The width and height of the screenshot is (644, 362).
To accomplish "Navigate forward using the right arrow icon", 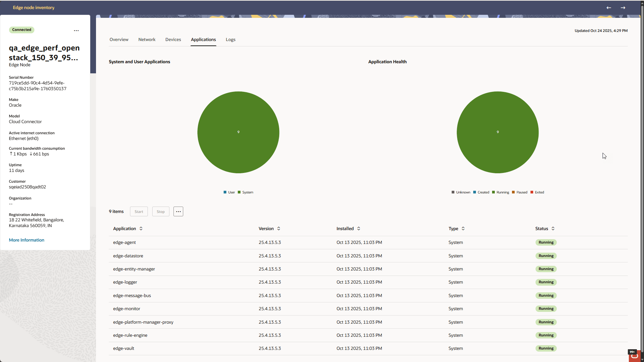I will (x=623, y=7).
